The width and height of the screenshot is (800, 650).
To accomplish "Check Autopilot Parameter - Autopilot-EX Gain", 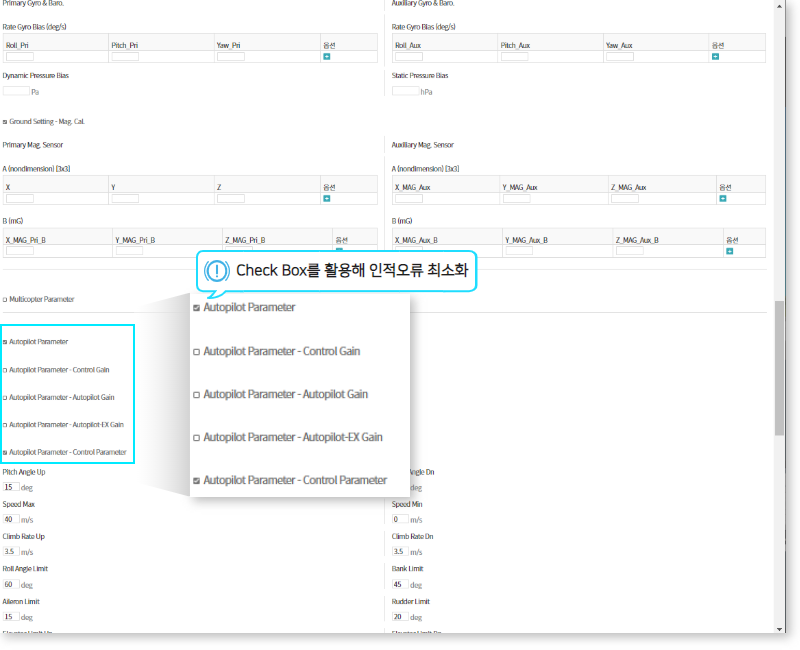I will pos(5,425).
